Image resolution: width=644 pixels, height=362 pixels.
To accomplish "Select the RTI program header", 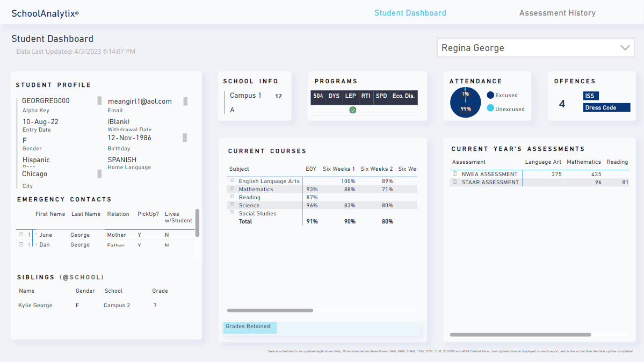I will 366,96.
